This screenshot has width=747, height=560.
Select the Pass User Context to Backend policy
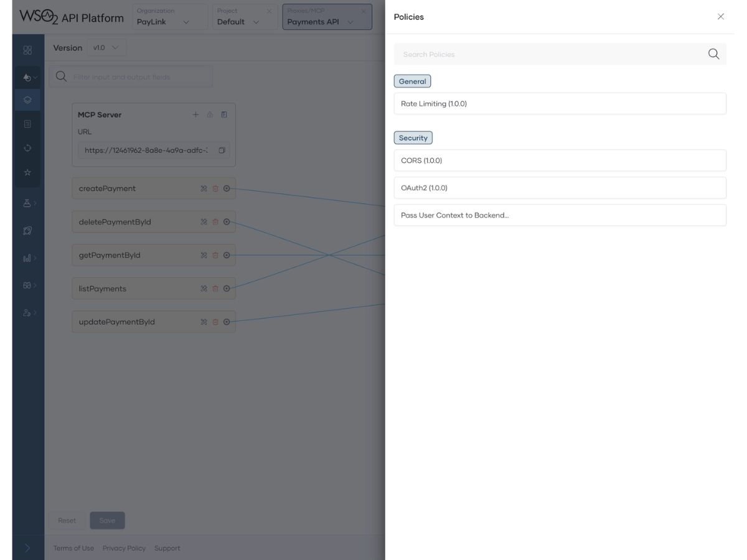pos(560,215)
